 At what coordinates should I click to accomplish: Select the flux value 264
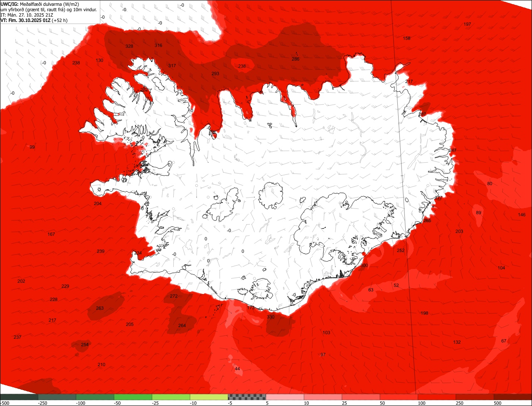coord(182,325)
